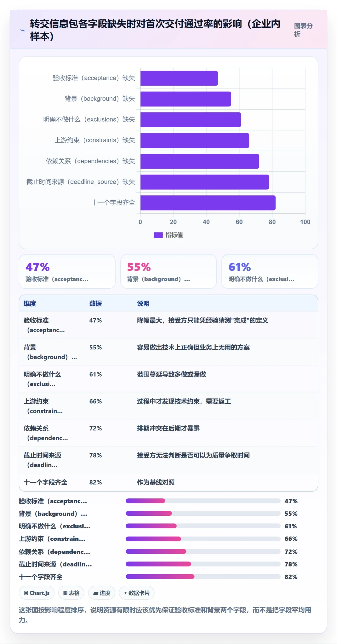The width and height of the screenshot is (337, 644).
Task: Click the table cell '作为基线对照'
Action: [x=156, y=482]
